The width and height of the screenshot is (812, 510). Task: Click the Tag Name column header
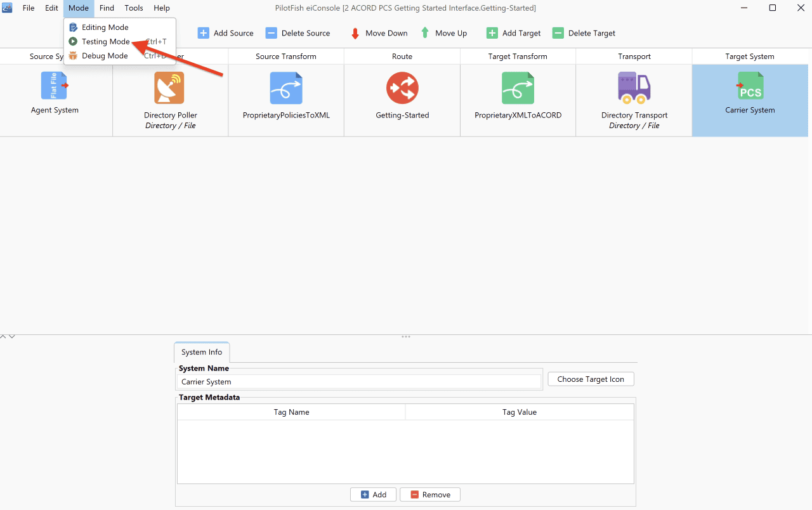coord(291,412)
